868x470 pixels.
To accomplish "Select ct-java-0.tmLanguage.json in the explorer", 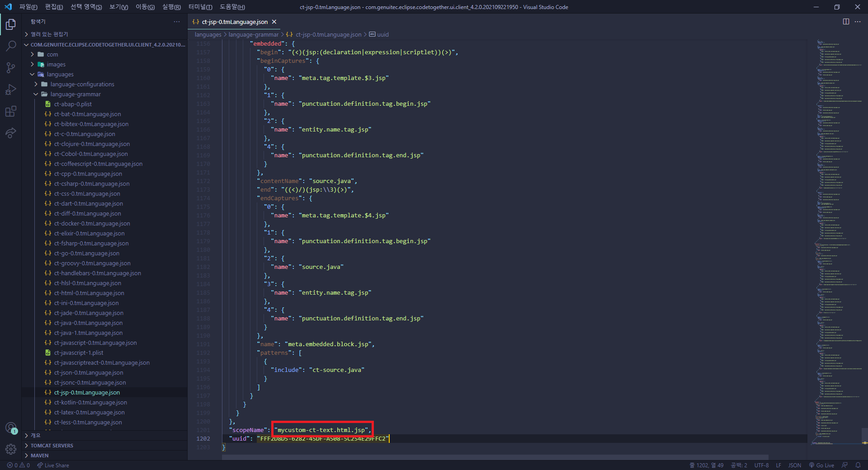I will (88, 323).
